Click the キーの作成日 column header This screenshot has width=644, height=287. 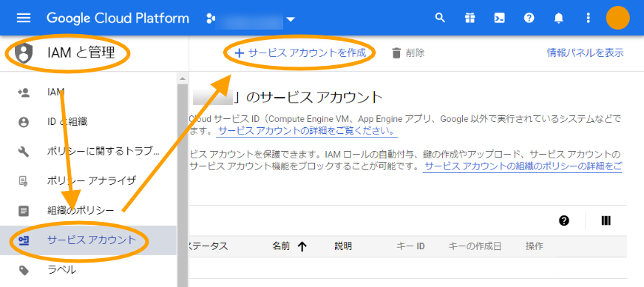point(475,246)
